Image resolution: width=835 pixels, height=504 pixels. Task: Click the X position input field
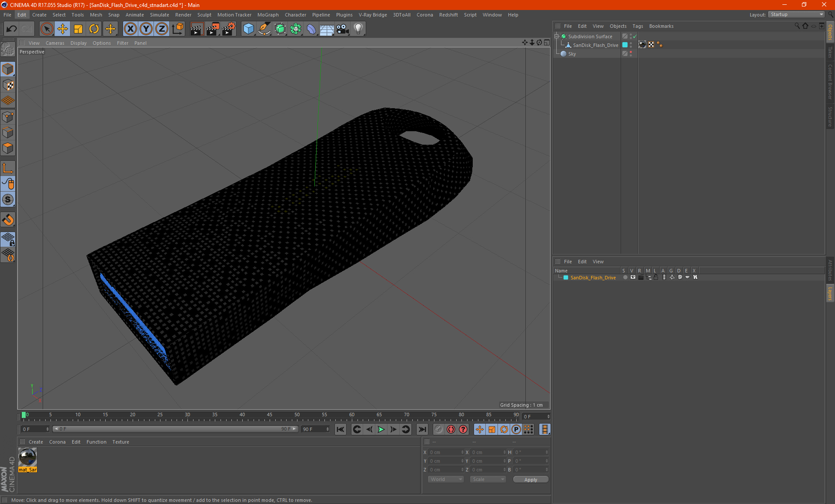446,452
